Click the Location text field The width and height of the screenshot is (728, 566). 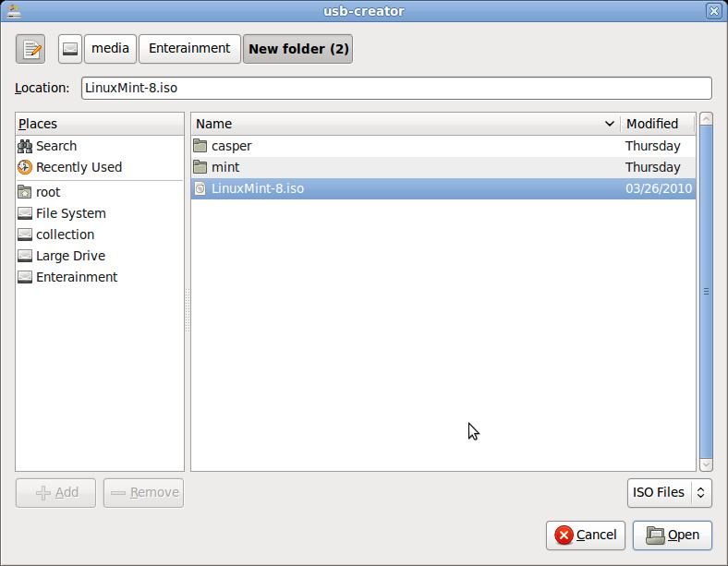tap(396, 88)
